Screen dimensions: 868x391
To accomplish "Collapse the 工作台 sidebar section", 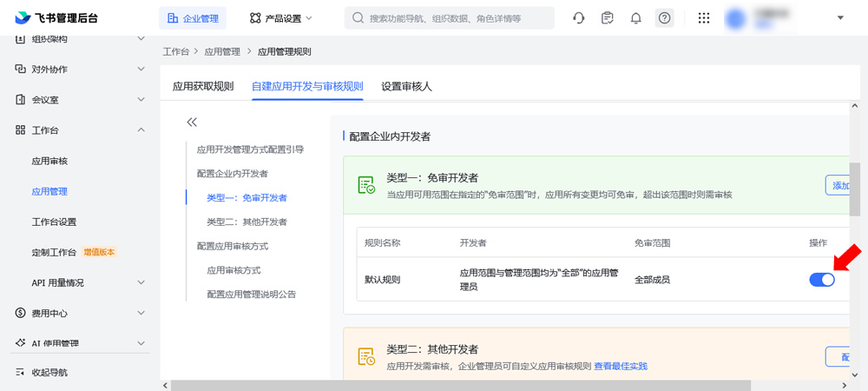I will coord(141,130).
